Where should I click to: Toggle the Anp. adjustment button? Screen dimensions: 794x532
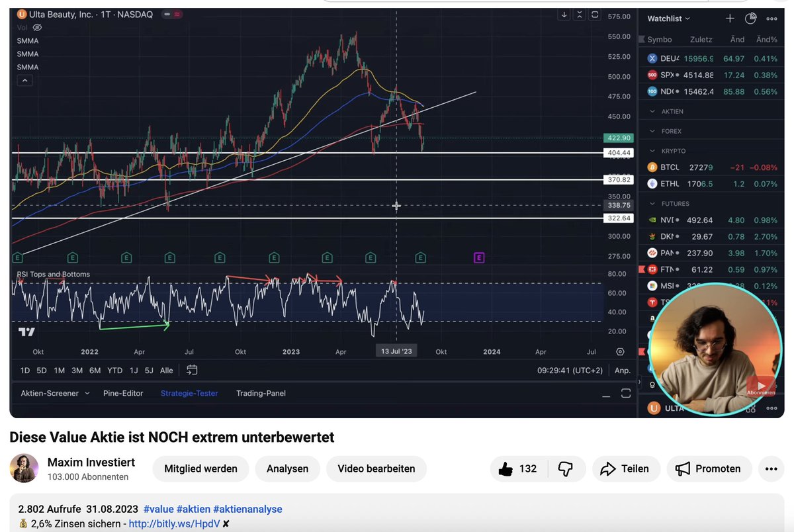623,371
